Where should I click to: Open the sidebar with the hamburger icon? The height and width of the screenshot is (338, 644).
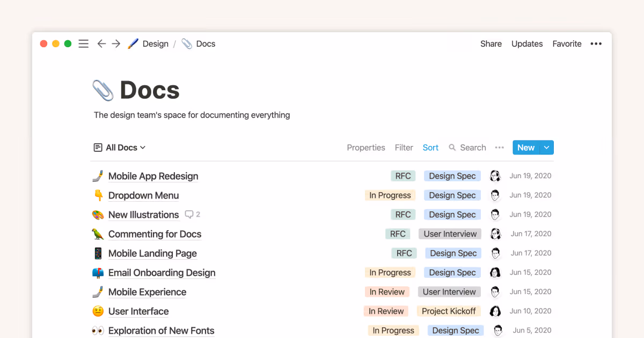click(x=83, y=43)
